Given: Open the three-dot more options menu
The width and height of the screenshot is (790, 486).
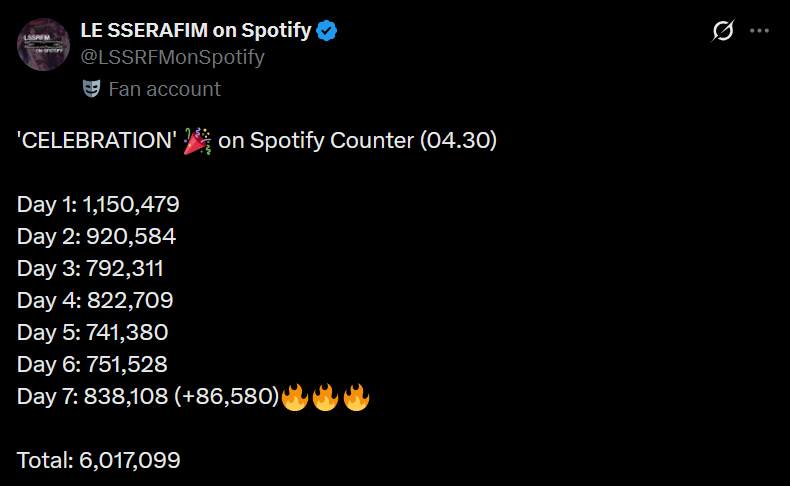Looking at the screenshot, I should (x=759, y=31).
